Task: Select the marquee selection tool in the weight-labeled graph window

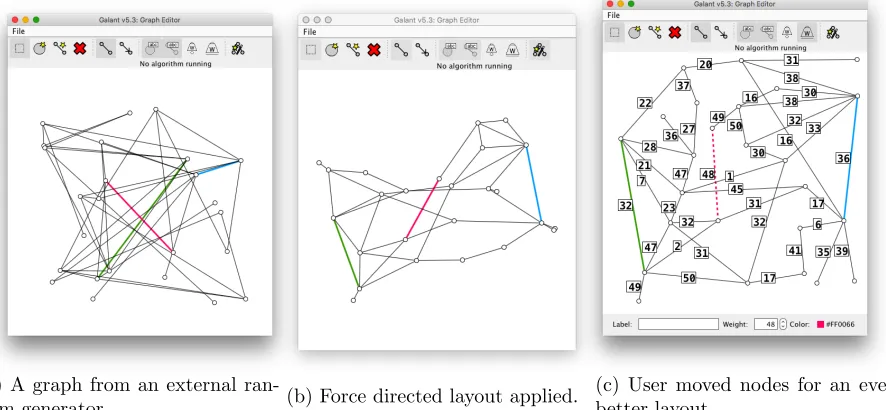Action: pyautogui.click(x=615, y=32)
